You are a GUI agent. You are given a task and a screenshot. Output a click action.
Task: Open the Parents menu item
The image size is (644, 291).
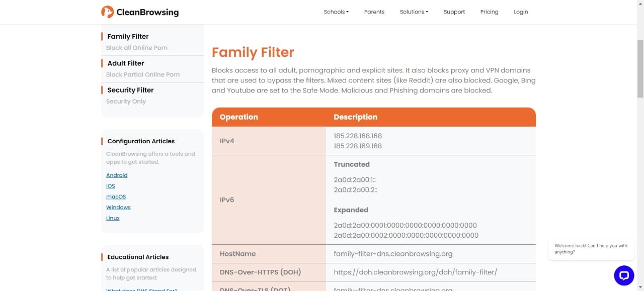[374, 12]
